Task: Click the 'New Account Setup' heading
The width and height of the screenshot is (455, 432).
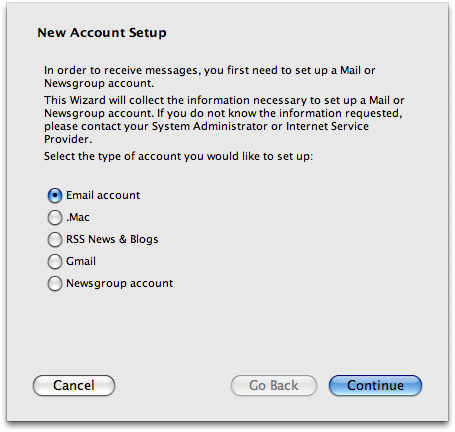Action: click(102, 33)
